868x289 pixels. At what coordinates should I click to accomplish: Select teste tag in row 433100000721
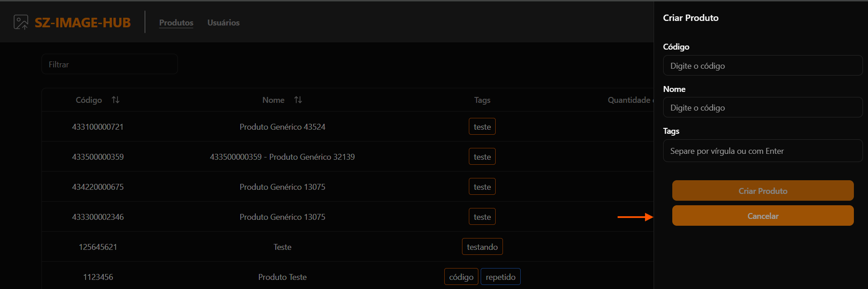[x=482, y=127]
